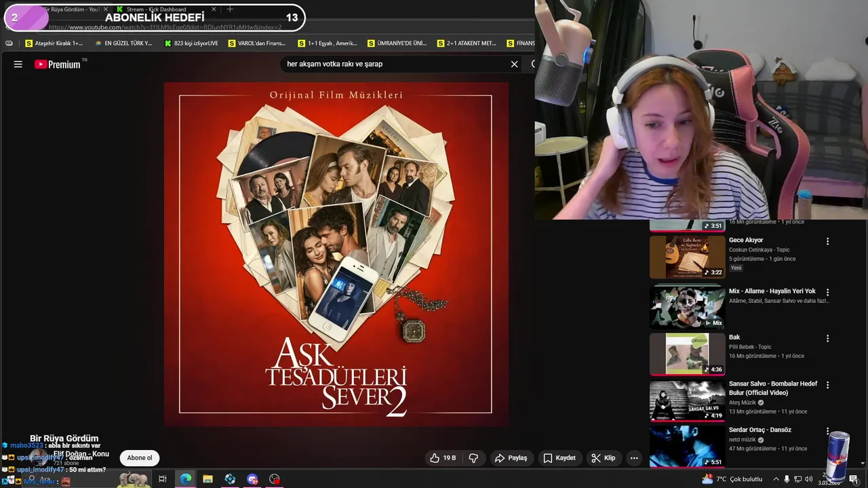Open 'Mix - Allame - Hayalin Yeri Yok' title
The height and width of the screenshot is (488, 868).
pyautogui.click(x=772, y=291)
